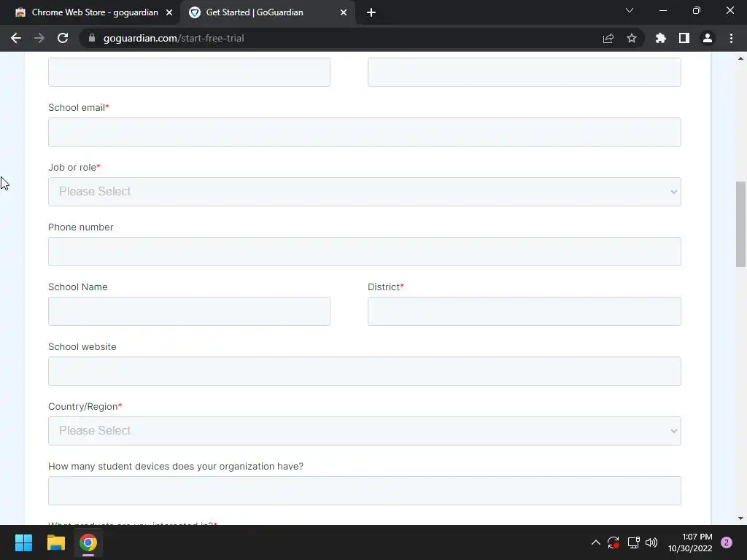This screenshot has width=747, height=560.
Task: Click the top-left name input field
Action: pos(189,72)
